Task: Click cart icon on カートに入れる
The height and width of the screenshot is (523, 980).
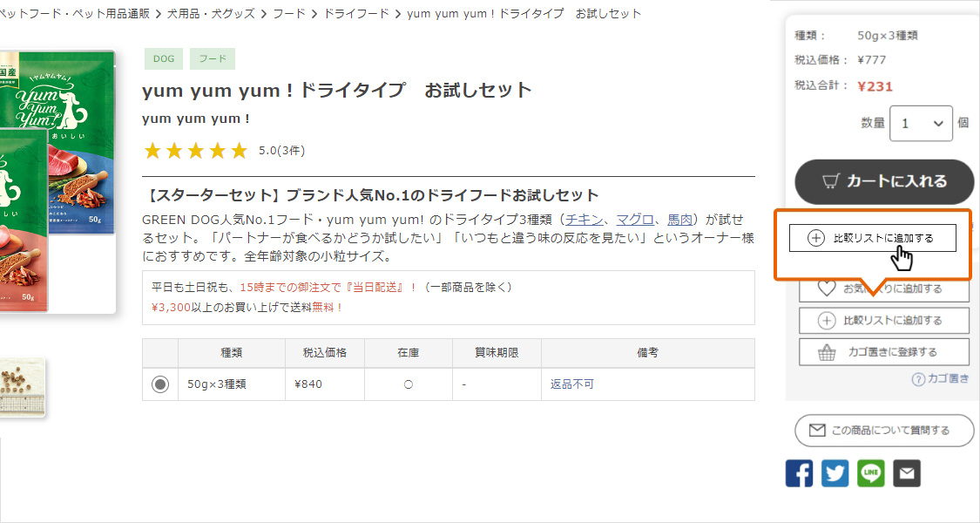Action: 831,181
